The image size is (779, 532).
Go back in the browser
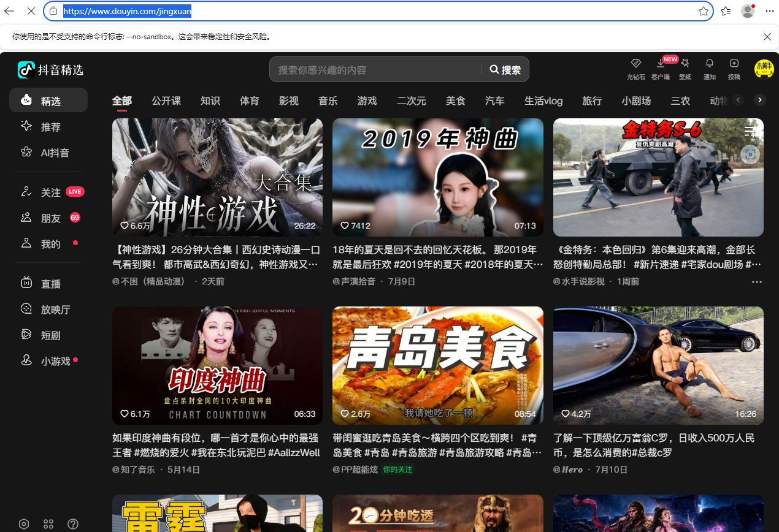click(x=9, y=11)
